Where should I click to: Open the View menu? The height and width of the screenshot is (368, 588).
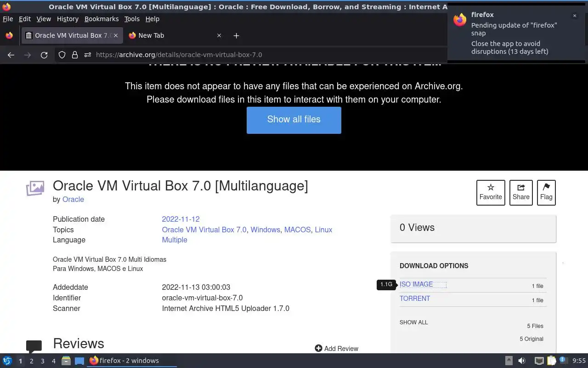pyautogui.click(x=44, y=19)
